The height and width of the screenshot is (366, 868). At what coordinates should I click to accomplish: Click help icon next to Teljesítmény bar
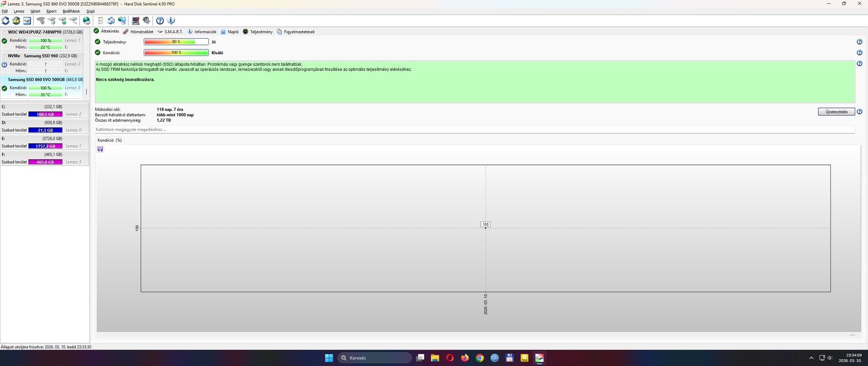coord(860,42)
